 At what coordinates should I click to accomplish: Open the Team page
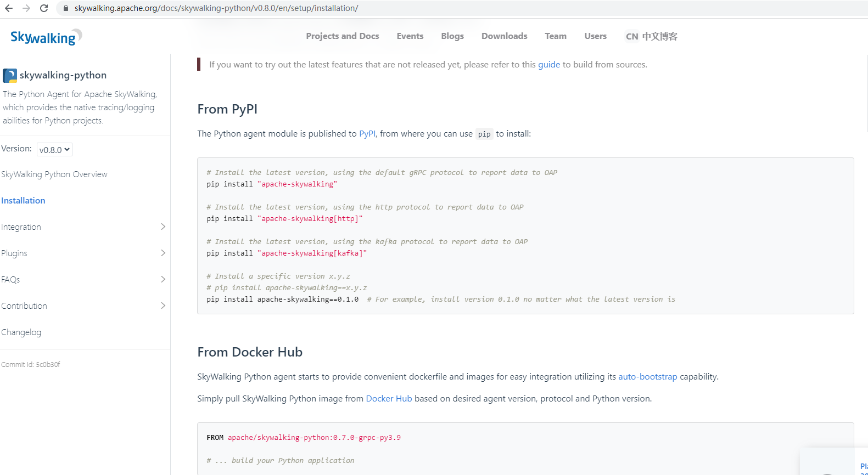click(x=556, y=36)
